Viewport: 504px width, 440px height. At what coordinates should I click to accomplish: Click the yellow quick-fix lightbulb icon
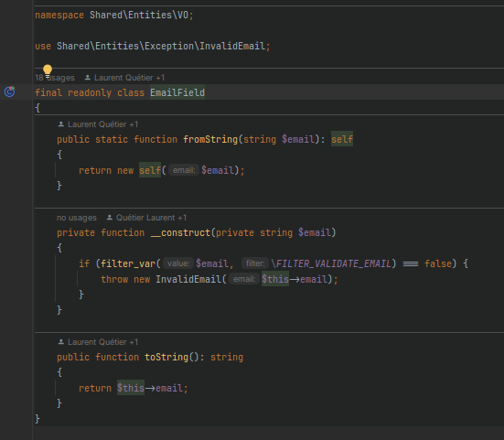click(48, 70)
